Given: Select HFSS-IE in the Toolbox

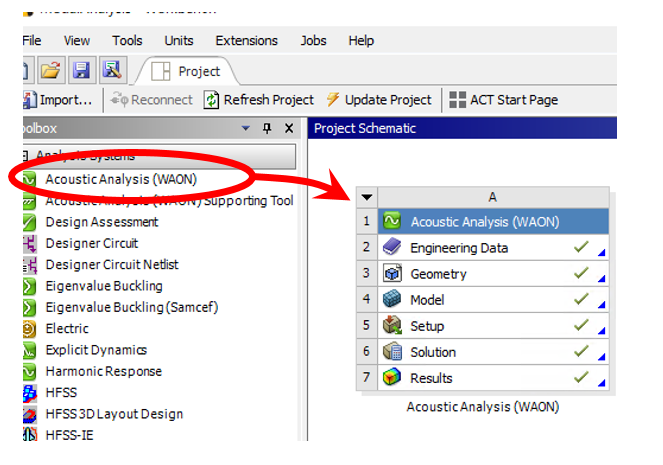Looking at the screenshot, I should point(69,435).
